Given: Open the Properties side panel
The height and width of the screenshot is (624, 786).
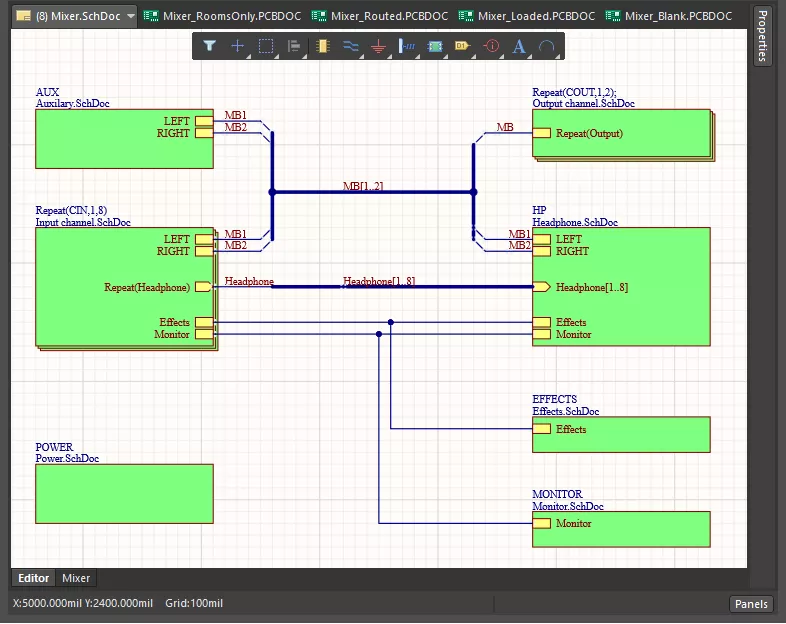Looking at the screenshot, I should click(763, 37).
